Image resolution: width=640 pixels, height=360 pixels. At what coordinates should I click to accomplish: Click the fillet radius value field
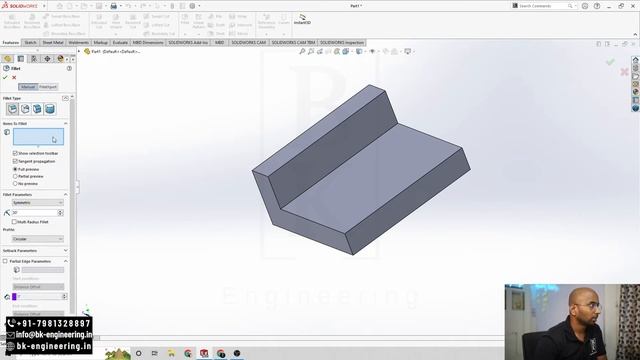[x=35, y=213]
